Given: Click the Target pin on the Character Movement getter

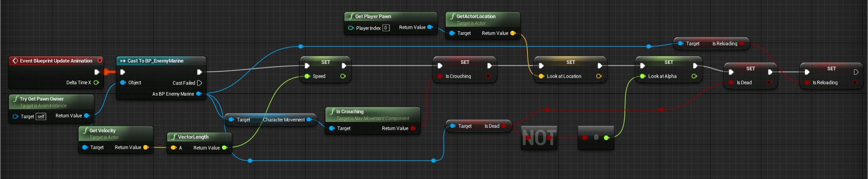Looking at the screenshot, I should (x=231, y=120).
